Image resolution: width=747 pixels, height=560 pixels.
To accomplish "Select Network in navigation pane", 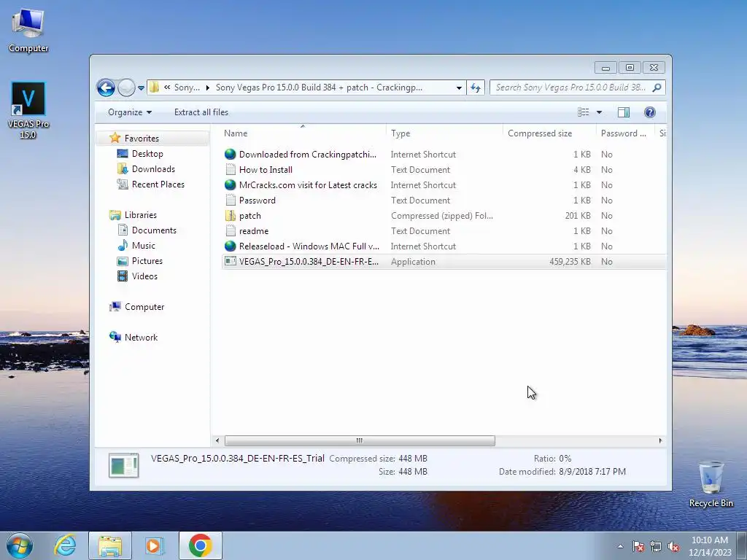I will [141, 337].
